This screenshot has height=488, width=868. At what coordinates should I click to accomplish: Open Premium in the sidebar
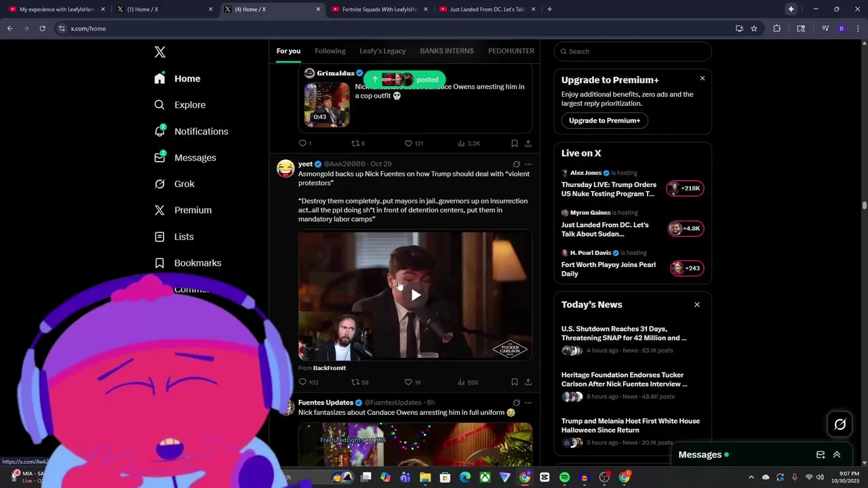183,210
